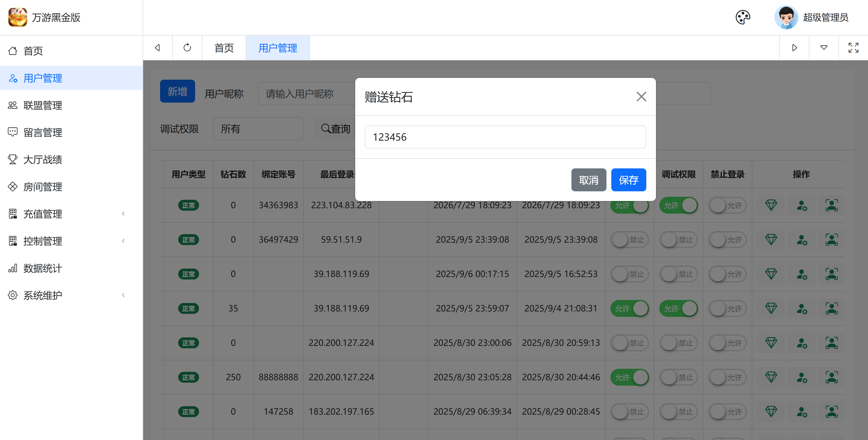Open the tab options dropdown triangle
868x440 pixels.
tap(824, 48)
